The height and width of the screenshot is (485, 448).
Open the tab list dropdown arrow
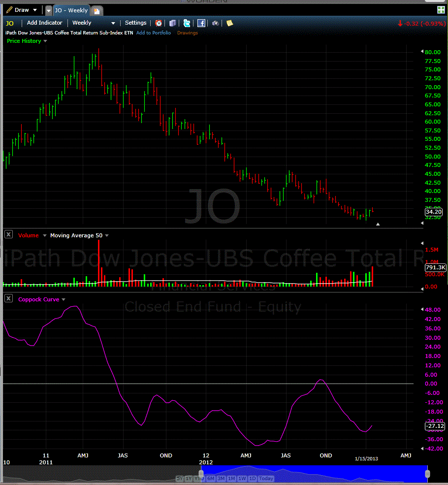pos(49,10)
